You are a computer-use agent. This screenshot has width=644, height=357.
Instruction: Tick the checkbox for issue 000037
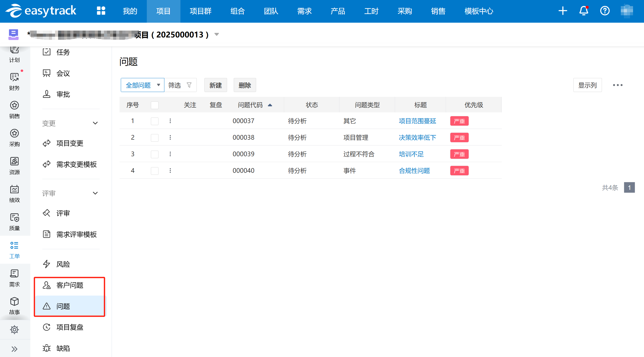coord(155,121)
